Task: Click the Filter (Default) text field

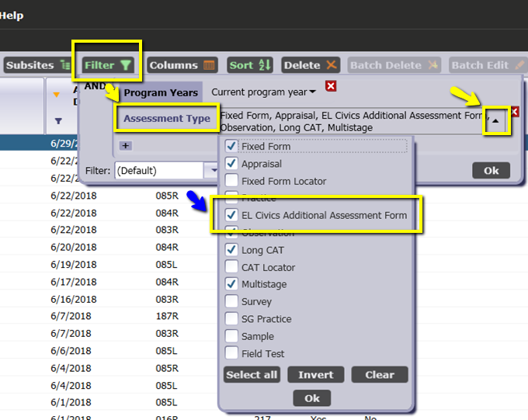Action: (x=159, y=171)
